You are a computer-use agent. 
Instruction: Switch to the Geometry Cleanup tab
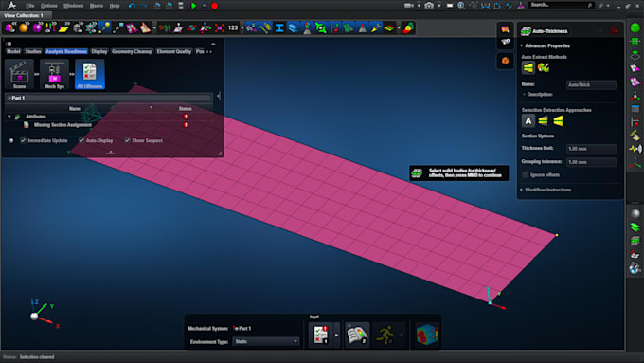132,52
